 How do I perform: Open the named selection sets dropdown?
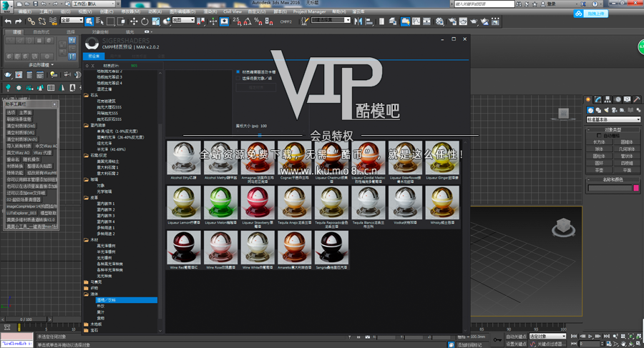[x=331, y=20]
